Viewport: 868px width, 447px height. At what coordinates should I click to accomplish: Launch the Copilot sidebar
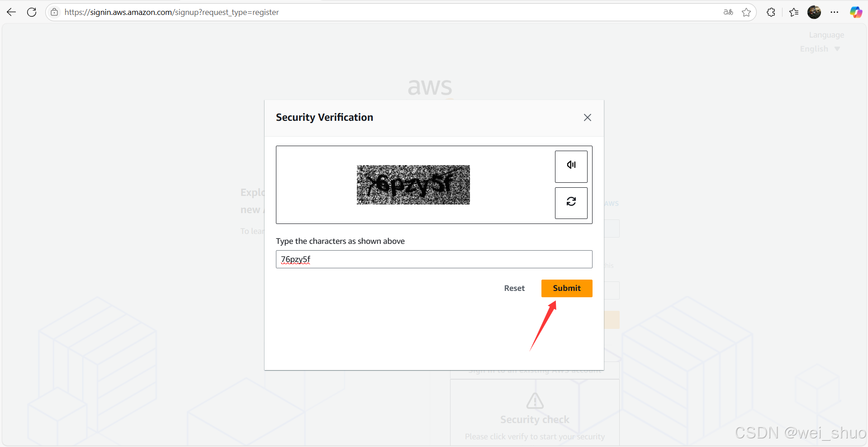coord(855,12)
